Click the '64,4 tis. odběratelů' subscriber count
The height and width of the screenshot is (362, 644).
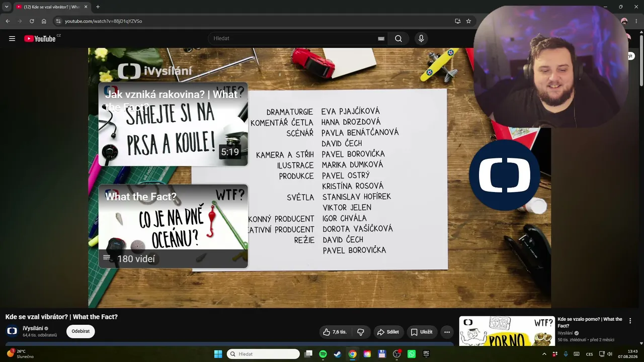(40, 335)
